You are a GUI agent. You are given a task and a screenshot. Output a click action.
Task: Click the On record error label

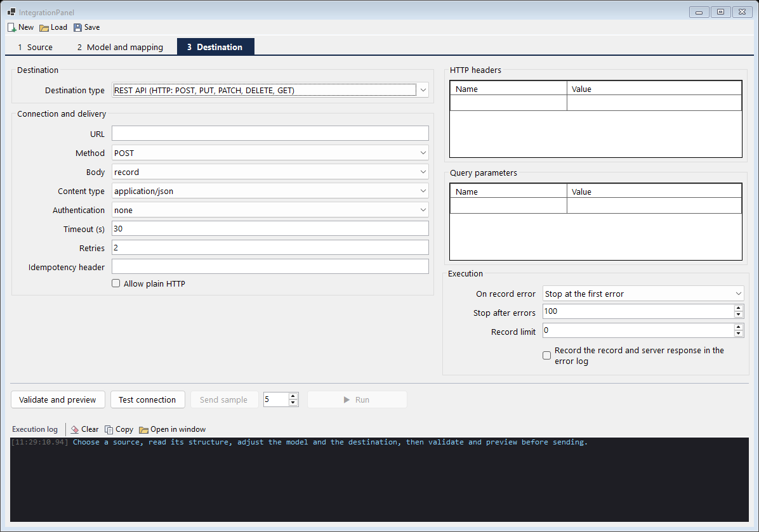(505, 294)
